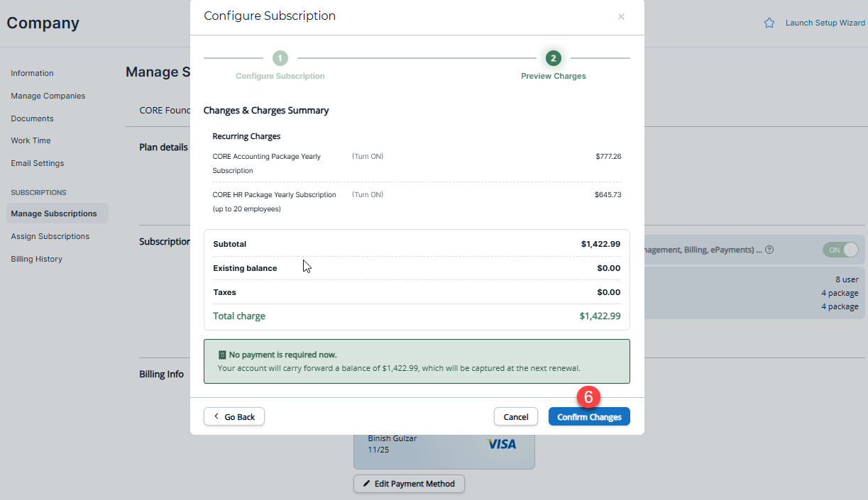The image size is (868, 500).
Task: Turn ON the CORE Accounting Package Yearly Subscription
Action: 367,156
